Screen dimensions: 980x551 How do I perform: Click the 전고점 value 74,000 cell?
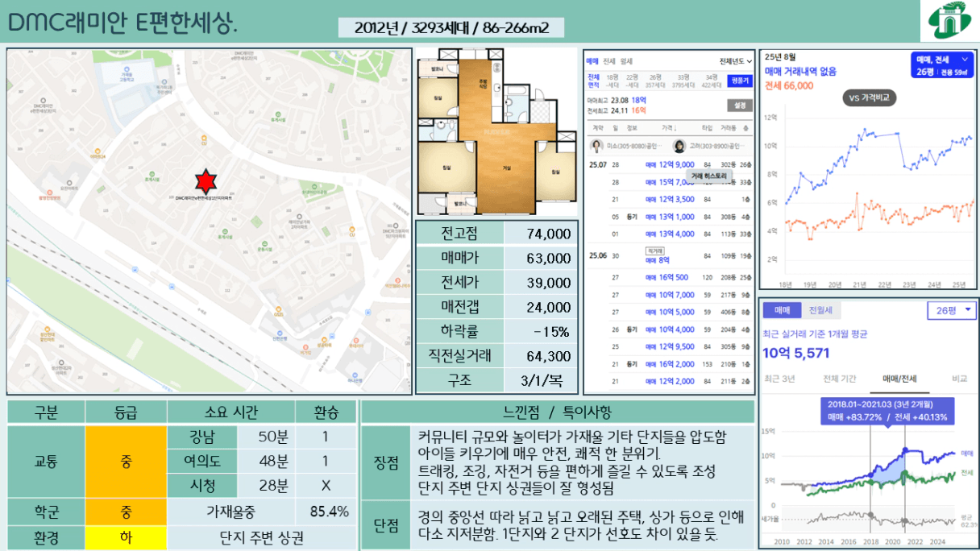click(542, 234)
